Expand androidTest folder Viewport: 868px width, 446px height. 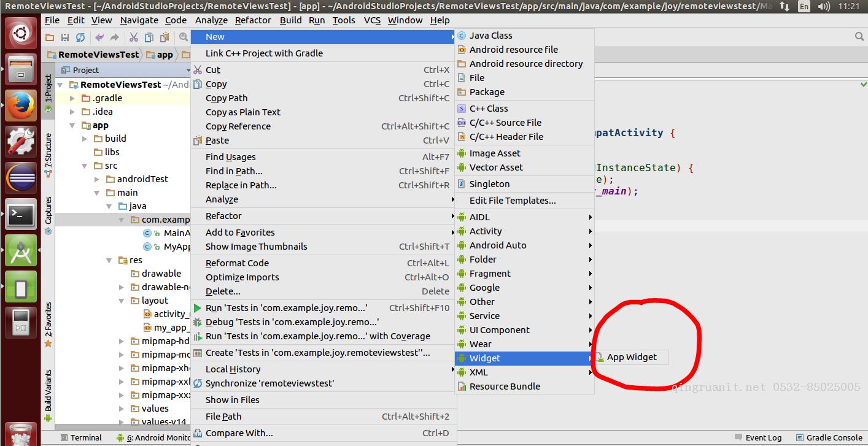click(x=97, y=179)
